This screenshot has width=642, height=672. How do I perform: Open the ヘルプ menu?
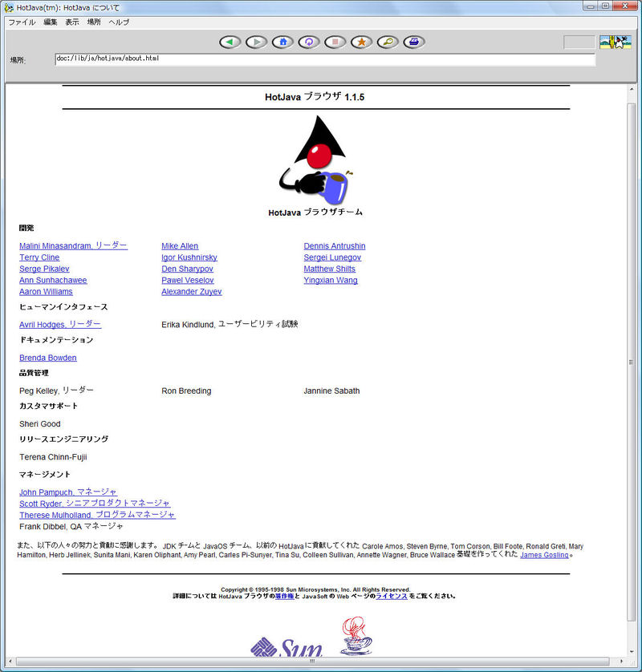pyautogui.click(x=119, y=22)
